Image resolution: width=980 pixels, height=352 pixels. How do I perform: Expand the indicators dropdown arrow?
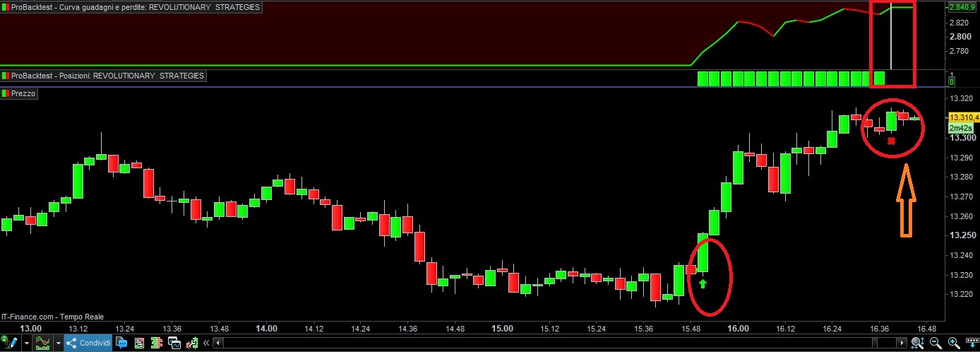coord(59,344)
